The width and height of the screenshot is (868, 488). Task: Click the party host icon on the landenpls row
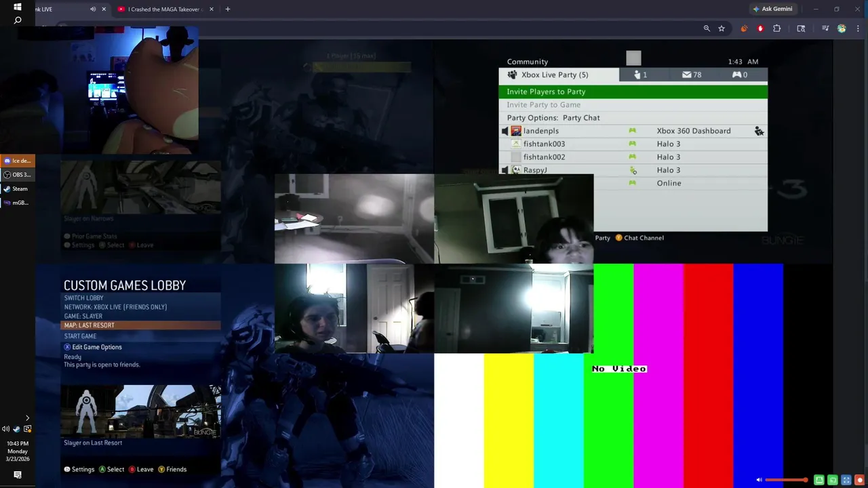[x=759, y=131]
